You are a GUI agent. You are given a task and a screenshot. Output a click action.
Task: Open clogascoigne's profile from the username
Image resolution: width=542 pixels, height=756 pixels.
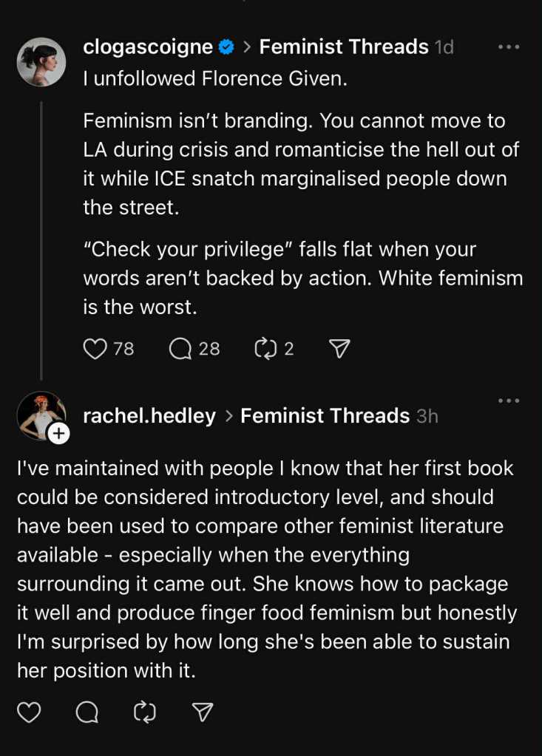(x=148, y=47)
